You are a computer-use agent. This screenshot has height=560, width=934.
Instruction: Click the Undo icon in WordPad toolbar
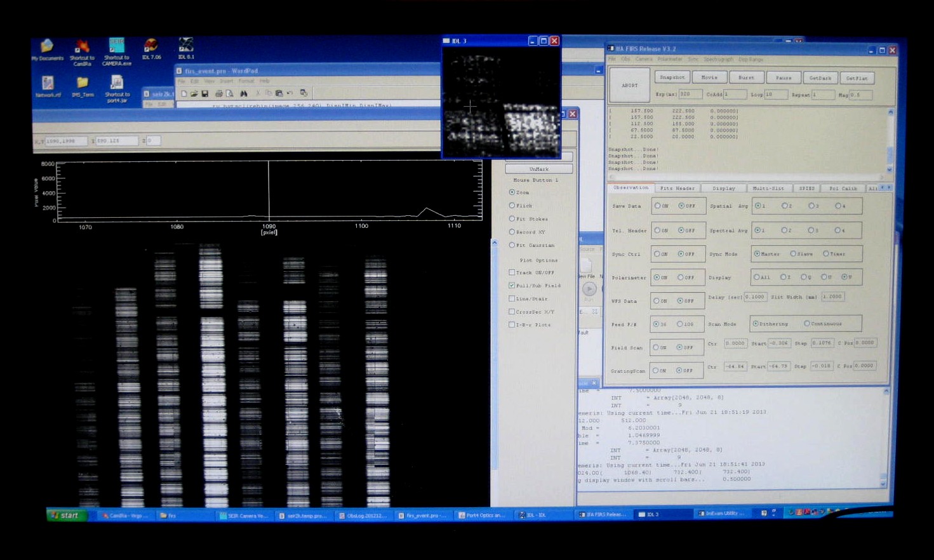coord(290,93)
